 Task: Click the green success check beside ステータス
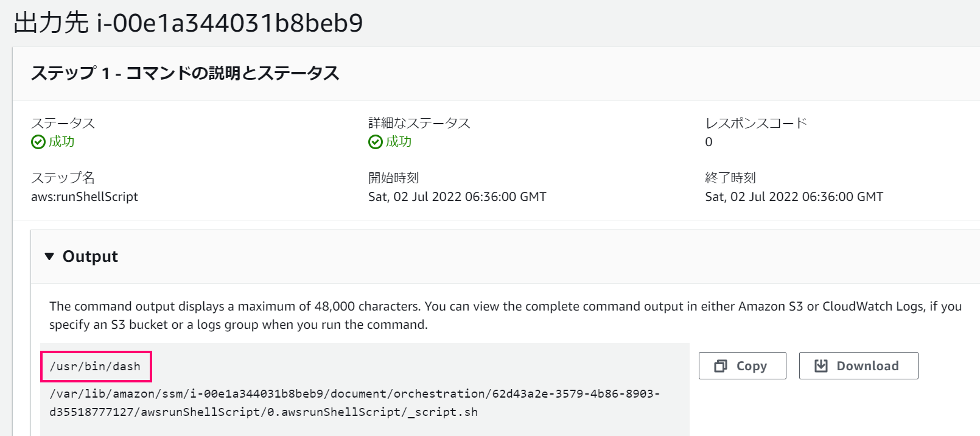38,142
